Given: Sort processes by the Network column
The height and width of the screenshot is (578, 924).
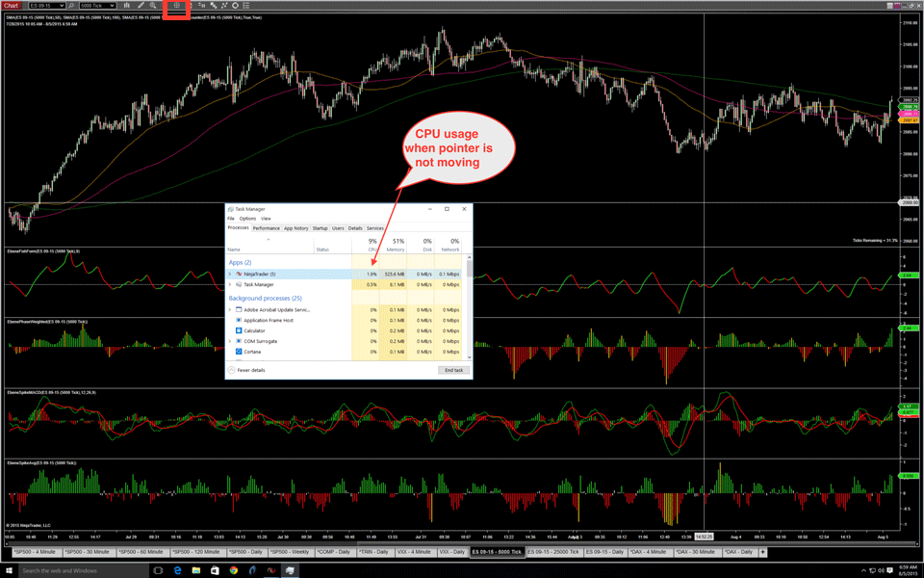Looking at the screenshot, I should tap(448, 245).
